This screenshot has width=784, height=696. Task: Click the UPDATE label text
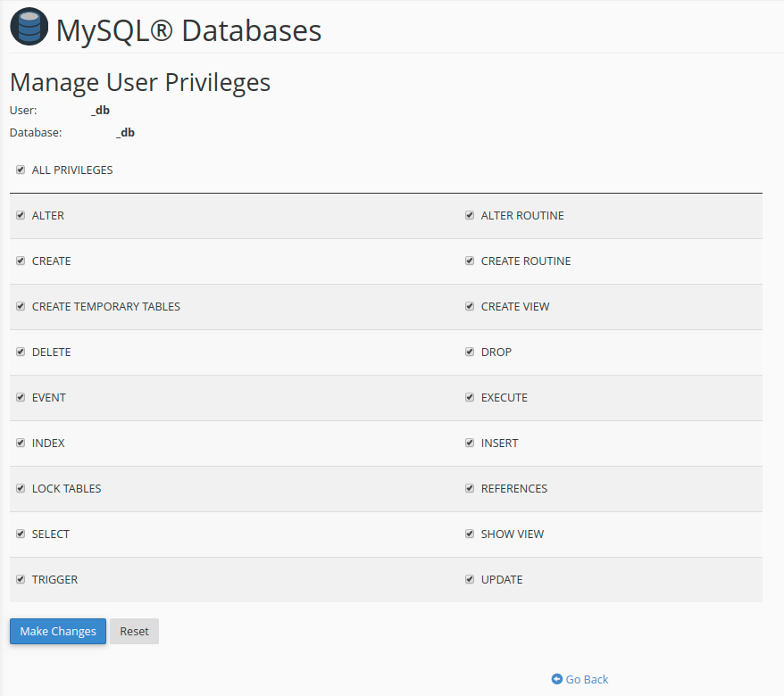coord(502,580)
